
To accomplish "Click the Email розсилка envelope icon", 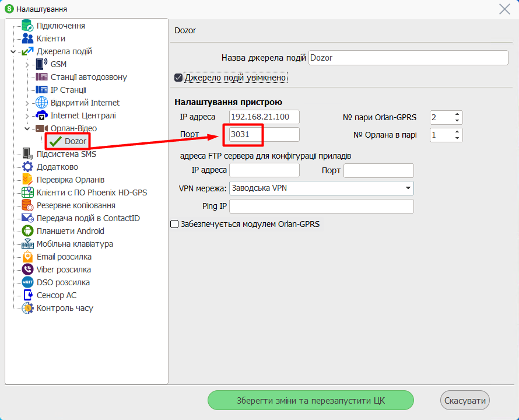I will pyautogui.click(x=27, y=257).
